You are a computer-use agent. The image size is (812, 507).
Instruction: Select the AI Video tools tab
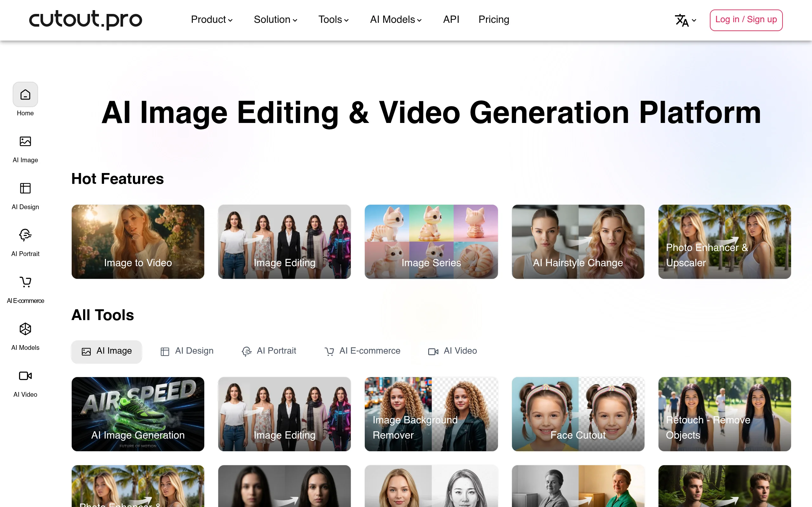pos(452,351)
